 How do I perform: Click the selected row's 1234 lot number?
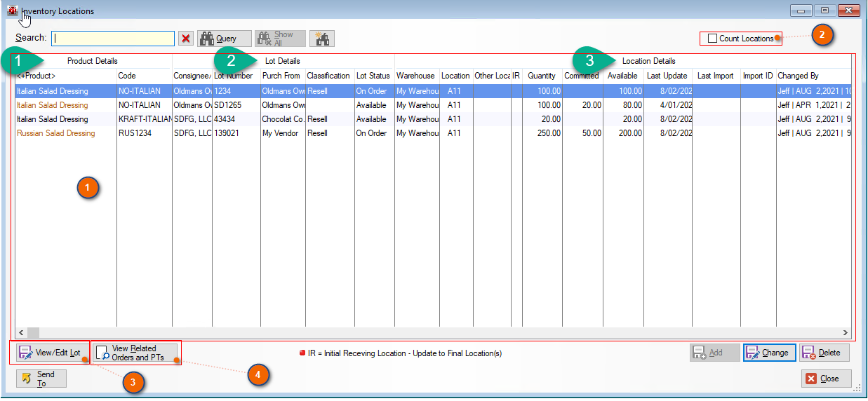pyautogui.click(x=236, y=91)
